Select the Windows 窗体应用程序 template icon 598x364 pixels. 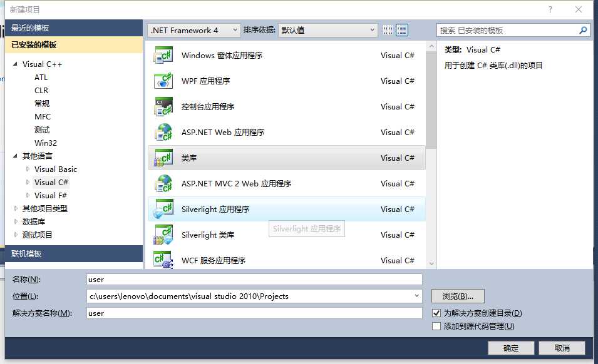pos(163,55)
